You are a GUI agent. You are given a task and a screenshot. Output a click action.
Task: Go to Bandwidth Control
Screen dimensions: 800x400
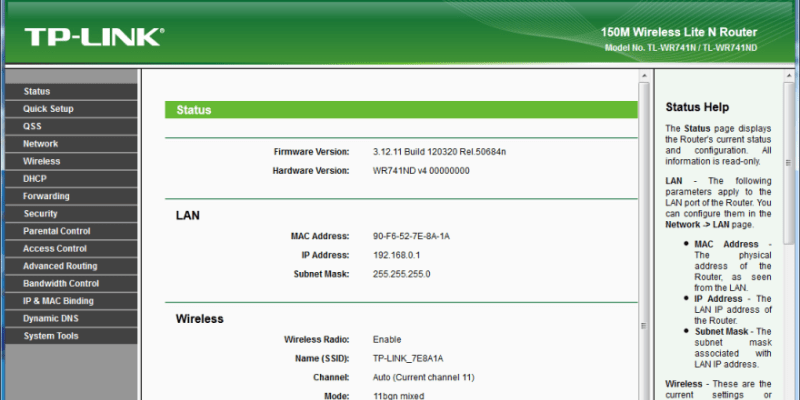pos(71,283)
